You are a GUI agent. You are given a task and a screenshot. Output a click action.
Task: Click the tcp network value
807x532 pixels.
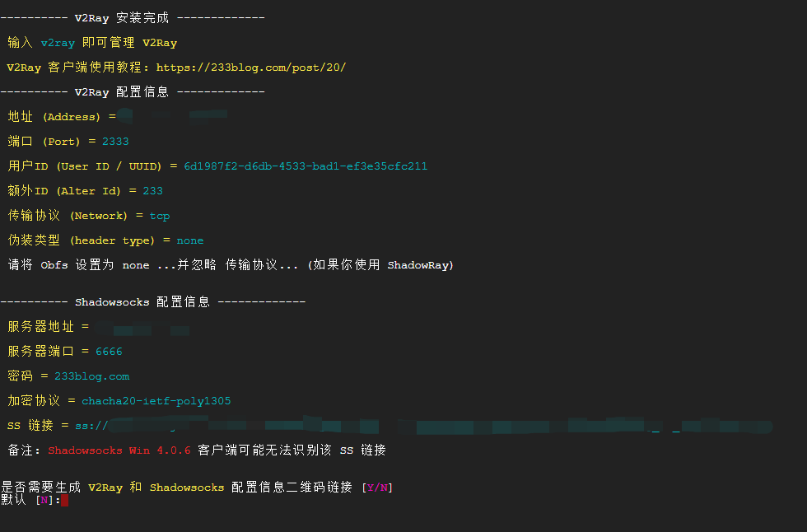[x=159, y=216]
